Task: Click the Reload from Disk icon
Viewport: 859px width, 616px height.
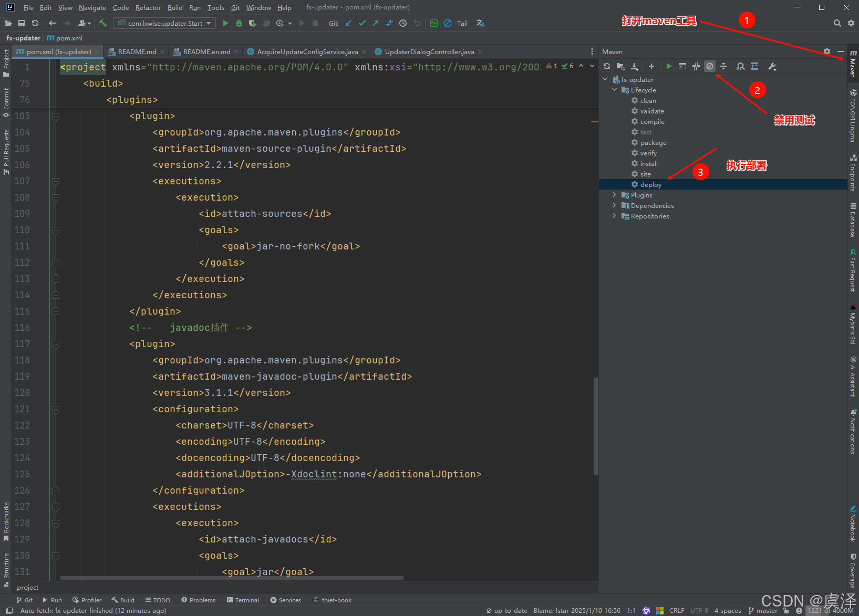Action: point(35,23)
